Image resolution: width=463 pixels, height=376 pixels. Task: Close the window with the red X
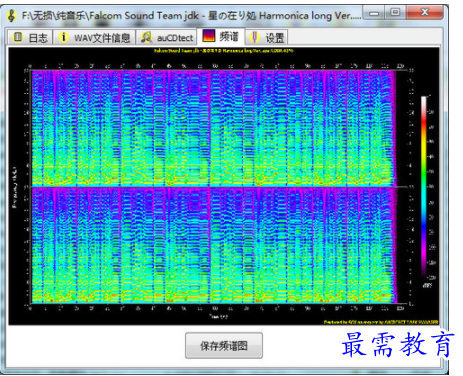tap(425, 13)
